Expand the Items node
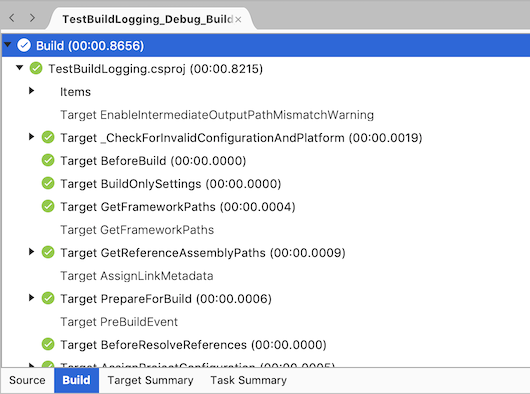Image resolution: width=530 pixels, height=394 pixels. tap(31, 91)
